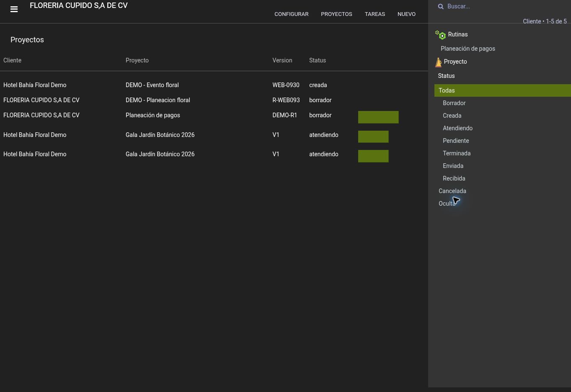Click the Rutinas gear icon
Image resolution: width=571 pixels, height=392 pixels.
[x=440, y=35]
